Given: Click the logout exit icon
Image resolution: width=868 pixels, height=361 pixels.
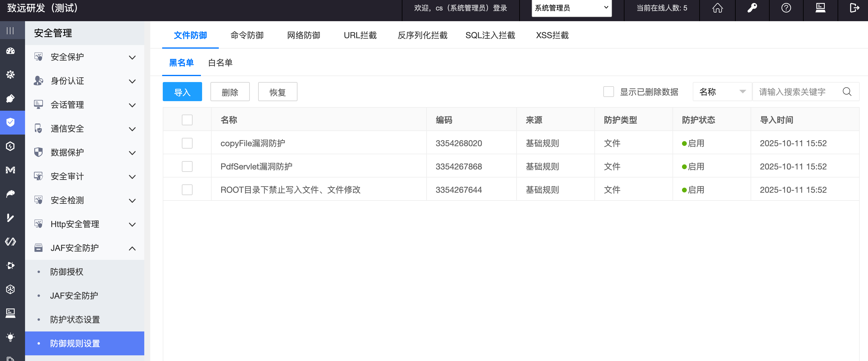Looking at the screenshot, I should [855, 8].
